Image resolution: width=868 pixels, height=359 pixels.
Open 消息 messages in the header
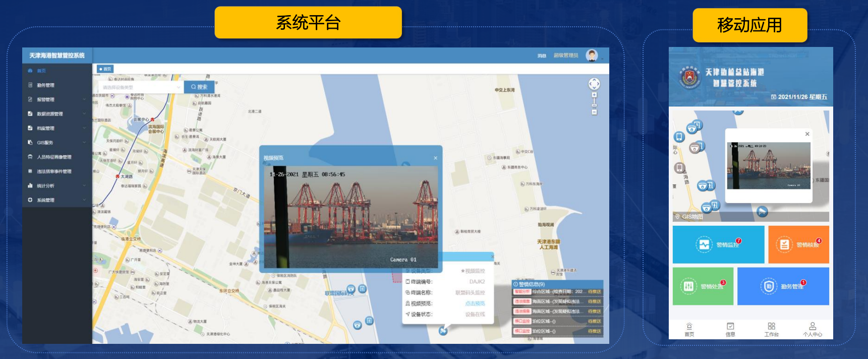[x=542, y=56]
